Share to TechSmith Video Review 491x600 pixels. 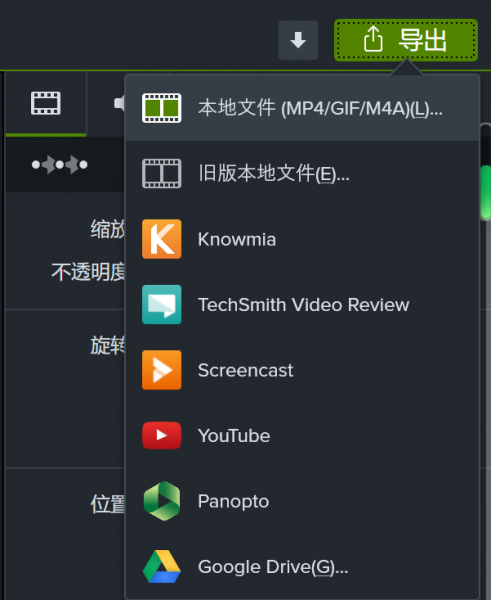click(302, 305)
